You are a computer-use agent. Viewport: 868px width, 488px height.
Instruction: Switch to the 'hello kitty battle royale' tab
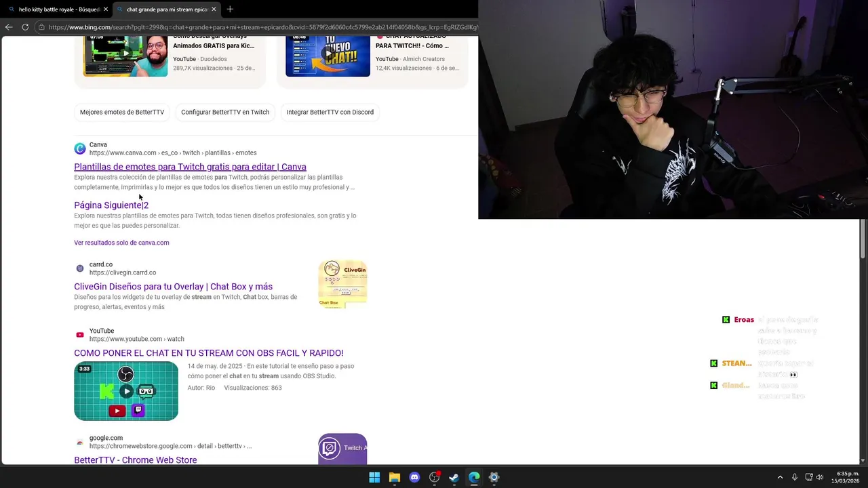[x=58, y=9]
